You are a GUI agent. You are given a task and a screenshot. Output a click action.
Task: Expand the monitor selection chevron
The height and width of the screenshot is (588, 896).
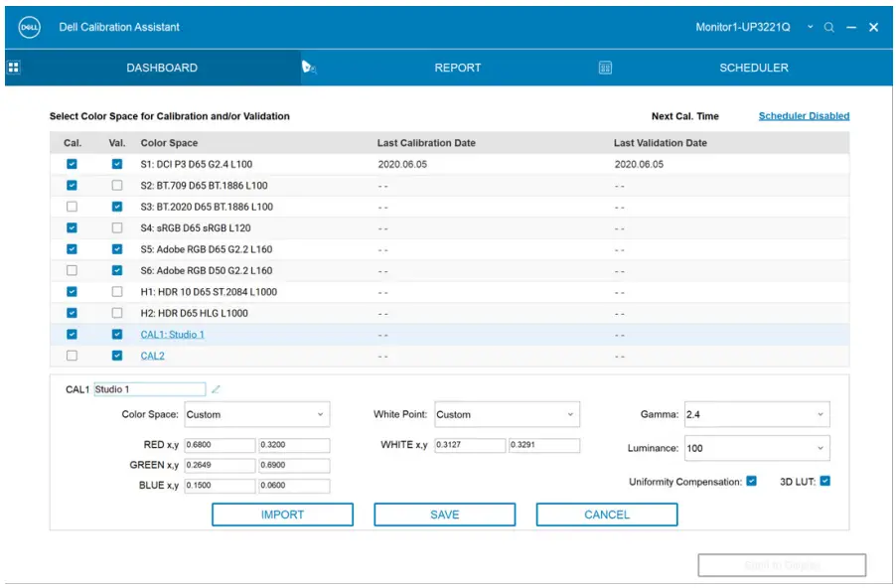[811, 27]
